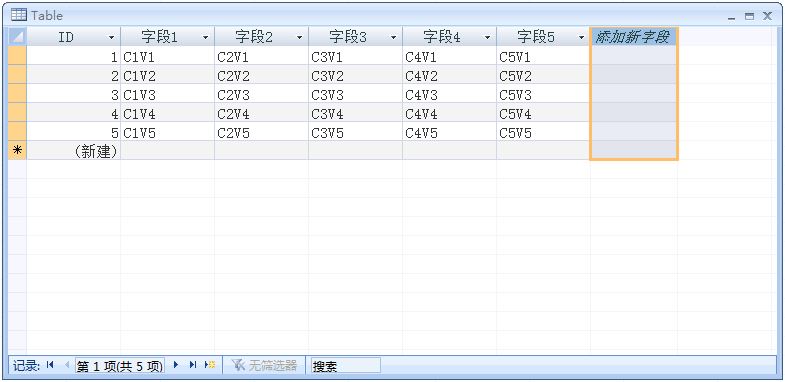The width and height of the screenshot is (785, 382).
Task: Select the 字段3 column header
Action: (355, 37)
